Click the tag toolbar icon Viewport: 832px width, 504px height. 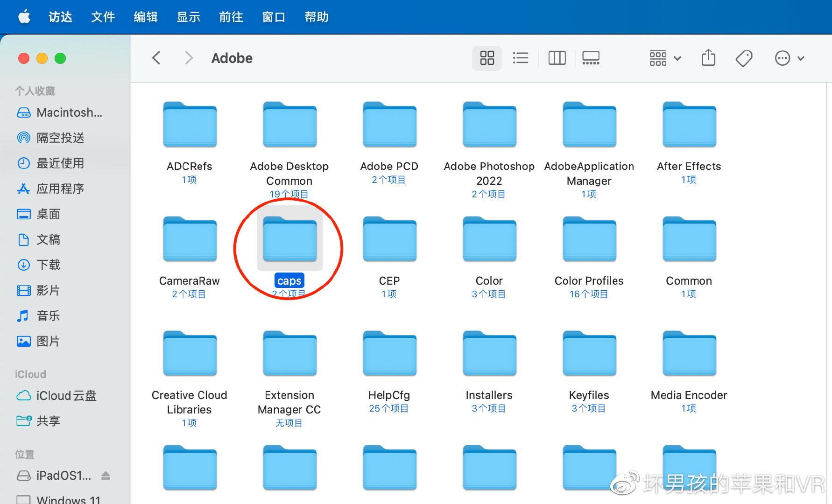[x=744, y=58]
